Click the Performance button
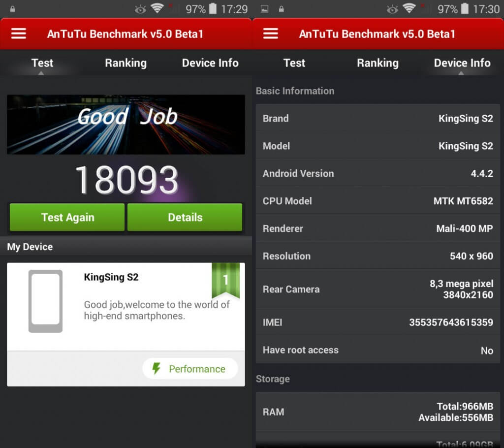This screenshot has width=504, height=448. pos(190,369)
